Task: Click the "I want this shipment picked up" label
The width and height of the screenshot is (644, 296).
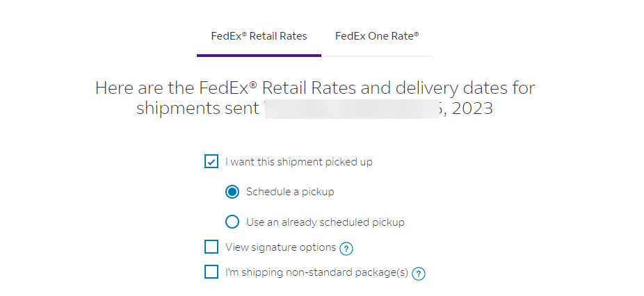Action: pos(299,162)
